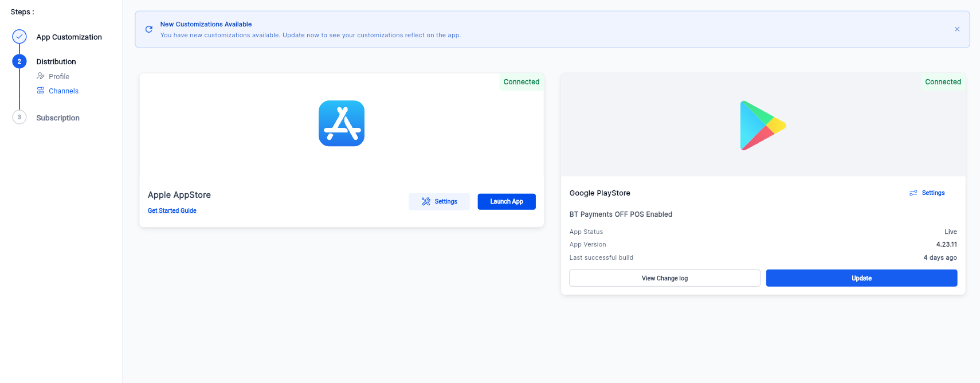Click the Launch App button

(x=507, y=201)
